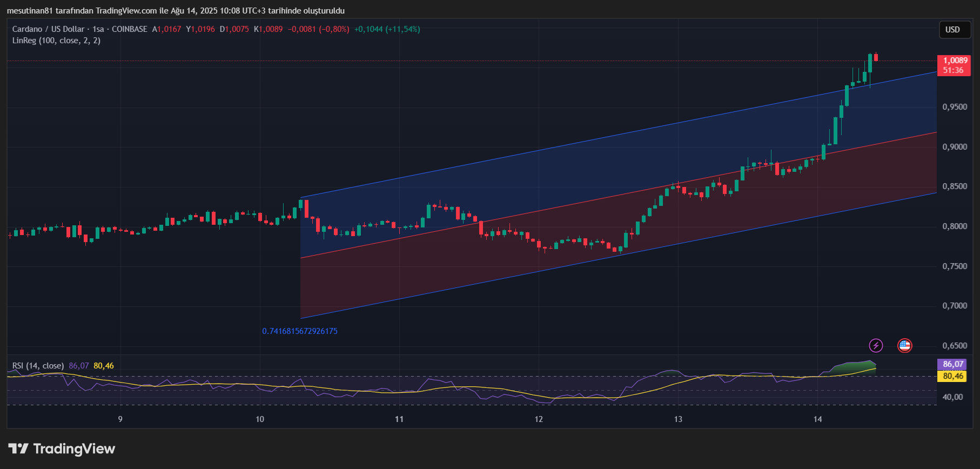Click the Cardano / US Dollar symbol title
The height and width of the screenshot is (469, 980).
coord(48,29)
